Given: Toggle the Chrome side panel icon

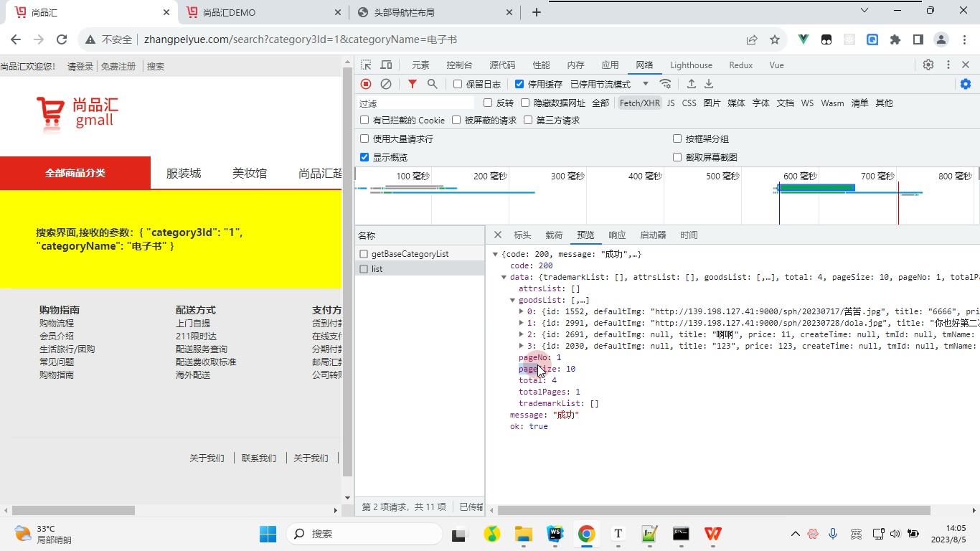Looking at the screenshot, I should coord(918,40).
